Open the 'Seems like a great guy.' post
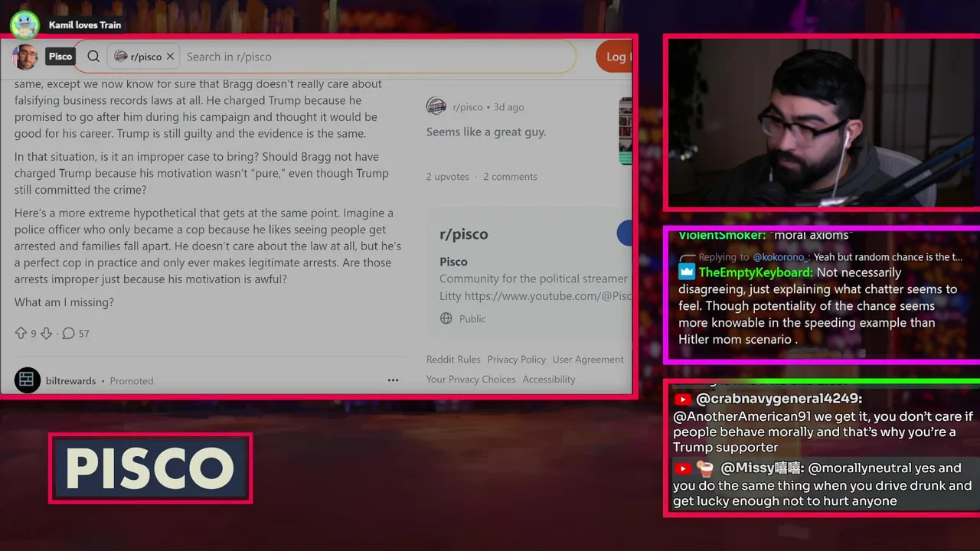 (x=486, y=132)
